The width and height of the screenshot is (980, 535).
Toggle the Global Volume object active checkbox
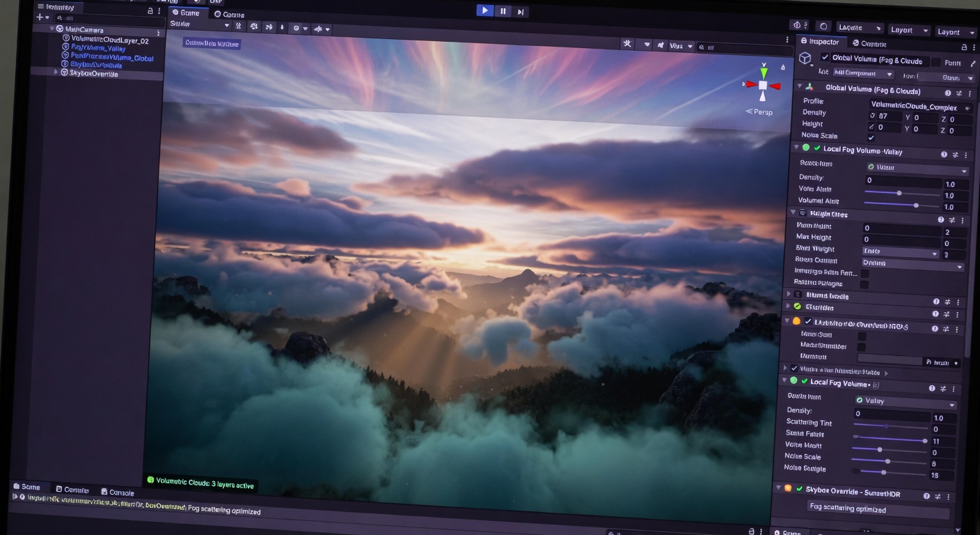pyautogui.click(x=825, y=57)
